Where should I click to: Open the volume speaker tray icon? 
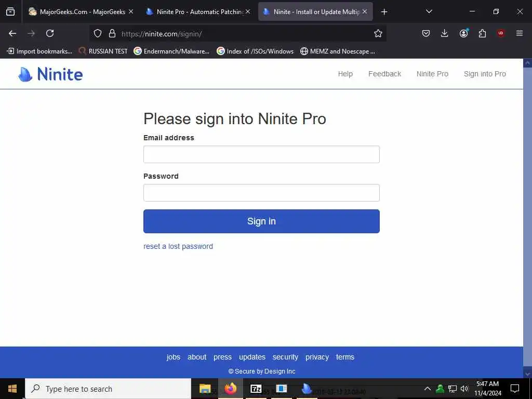[464, 389]
